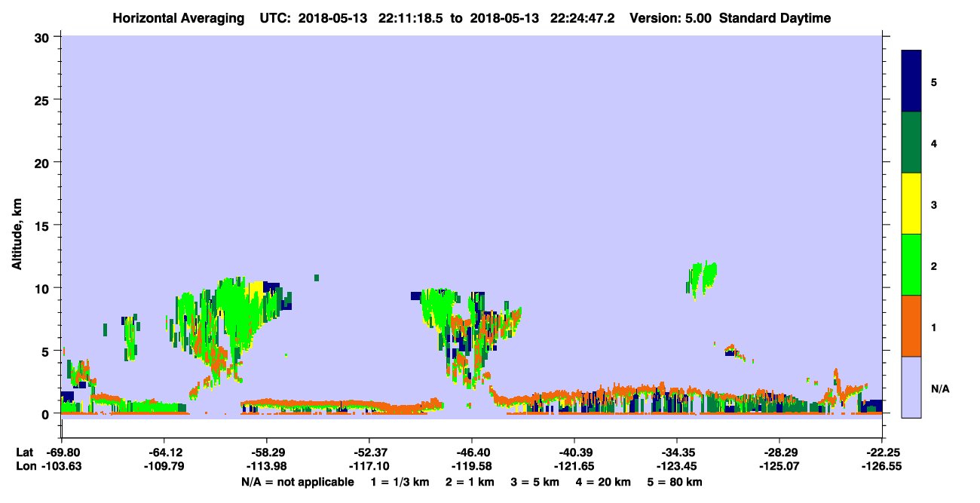Image resolution: width=980 pixels, height=503 pixels.
Task: Click latitude value -46.40
Action: 471,452
